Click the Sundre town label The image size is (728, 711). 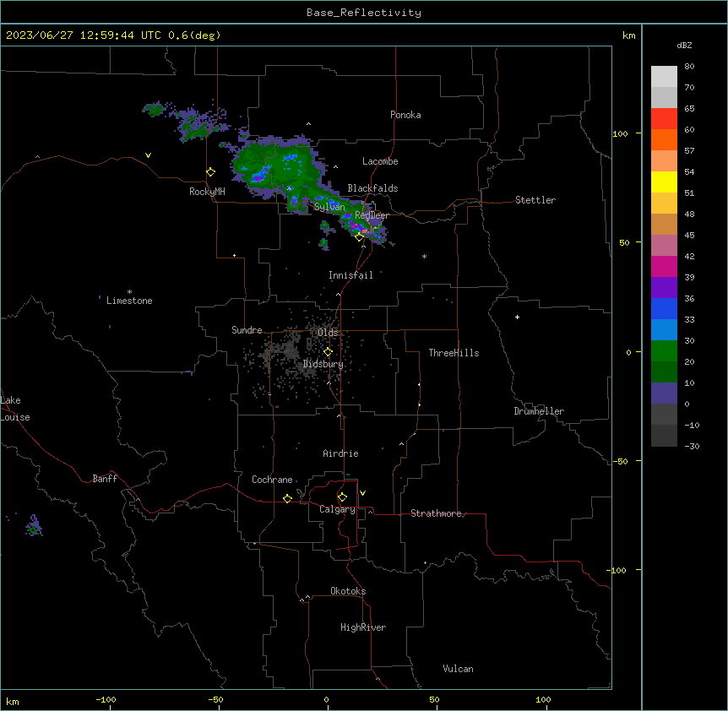pyautogui.click(x=247, y=330)
